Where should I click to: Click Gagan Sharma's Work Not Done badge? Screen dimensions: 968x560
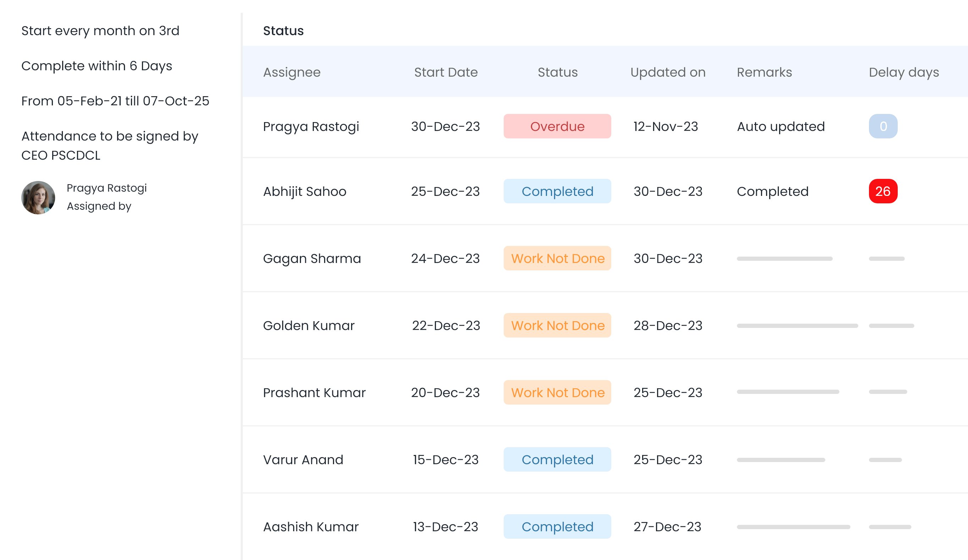click(557, 258)
